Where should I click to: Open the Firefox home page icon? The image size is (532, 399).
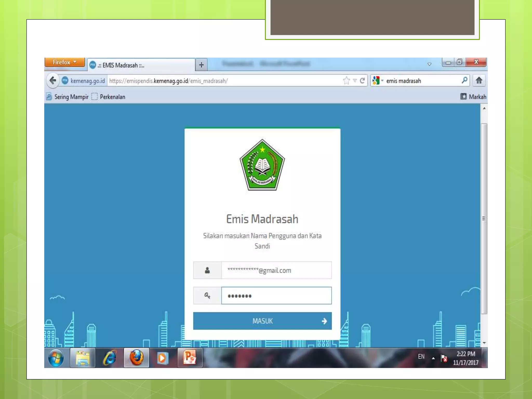click(479, 81)
